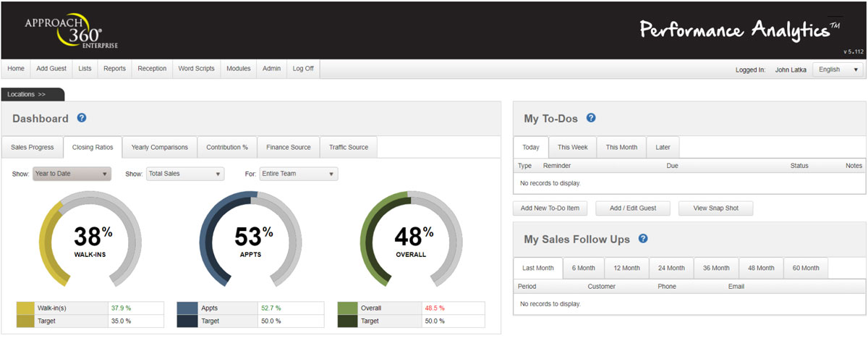The height and width of the screenshot is (338, 868).
Task: Click the Add New To-Do Item button
Action: tap(550, 208)
